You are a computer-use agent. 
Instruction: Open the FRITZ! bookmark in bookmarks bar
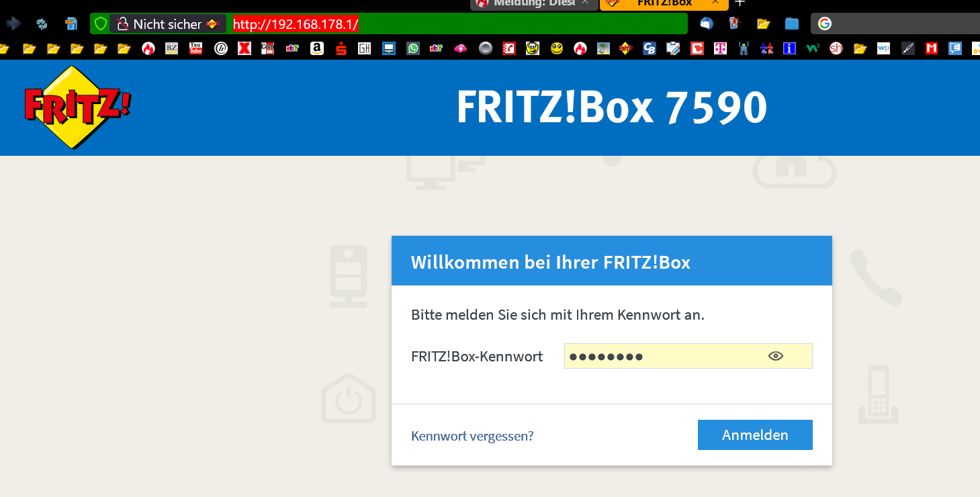point(625,48)
